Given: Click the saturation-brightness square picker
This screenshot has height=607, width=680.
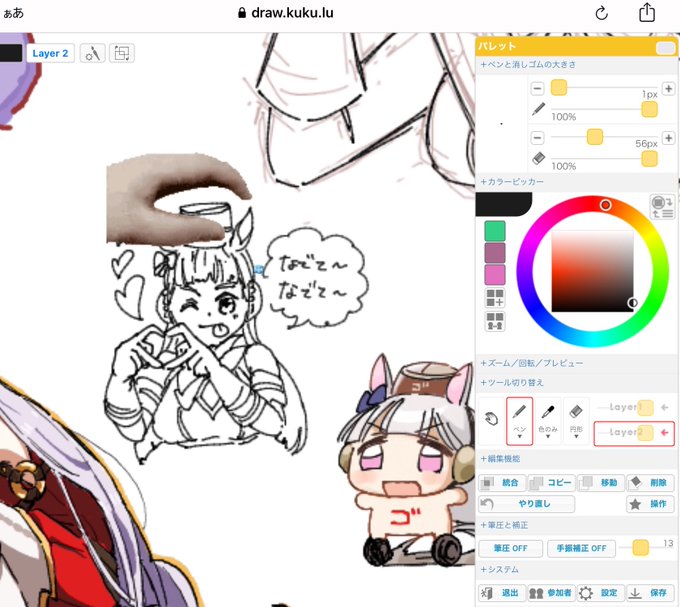Looking at the screenshot, I should click(x=592, y=271).
